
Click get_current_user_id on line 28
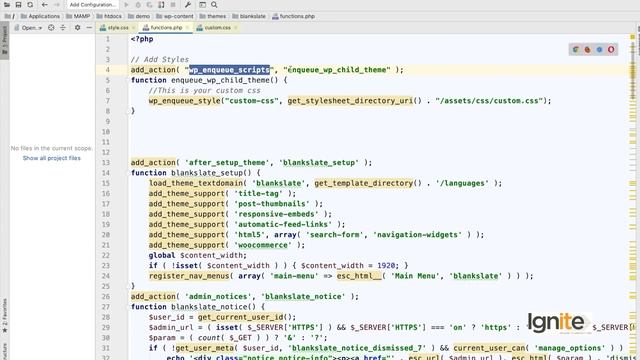coord(240,317)
